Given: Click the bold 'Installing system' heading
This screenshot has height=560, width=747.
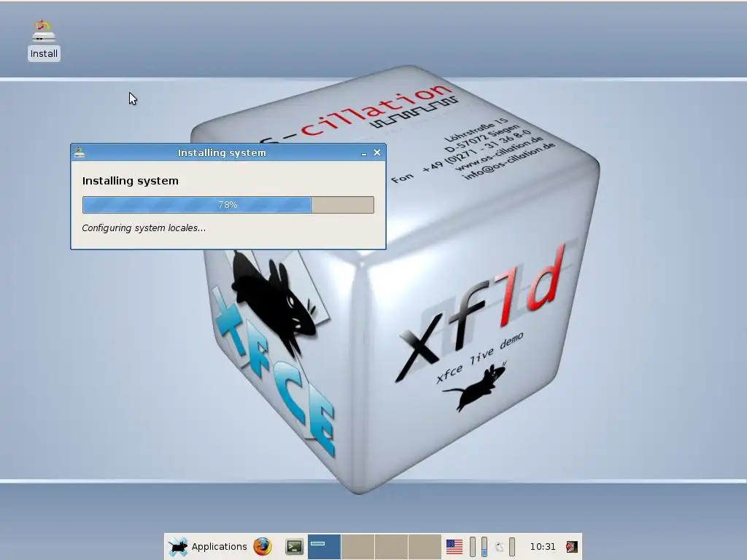Looking at the screenshot, I should click(x=130, y=181).
